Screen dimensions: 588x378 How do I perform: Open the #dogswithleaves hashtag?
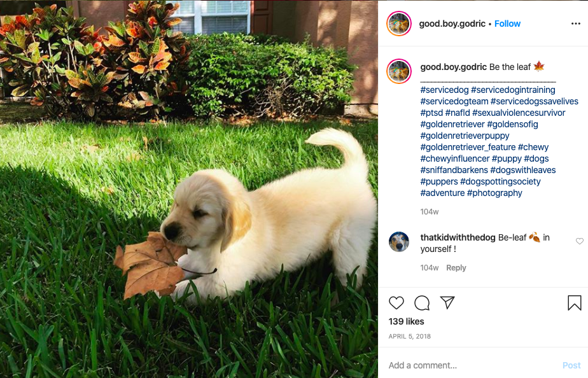tap(522, 171)
